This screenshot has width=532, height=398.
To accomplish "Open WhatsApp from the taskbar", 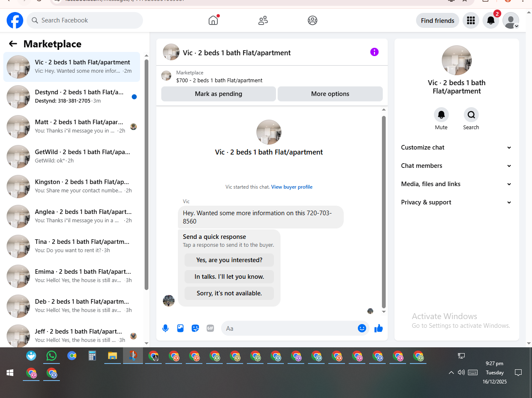I will (52, 356).
